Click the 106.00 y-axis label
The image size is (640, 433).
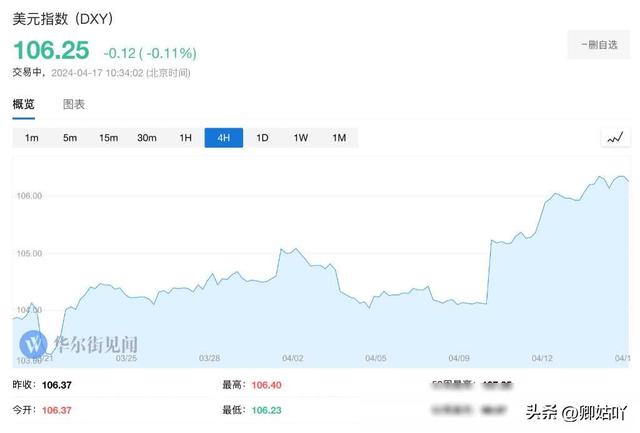pyautogui.click(x=29, y=196)
